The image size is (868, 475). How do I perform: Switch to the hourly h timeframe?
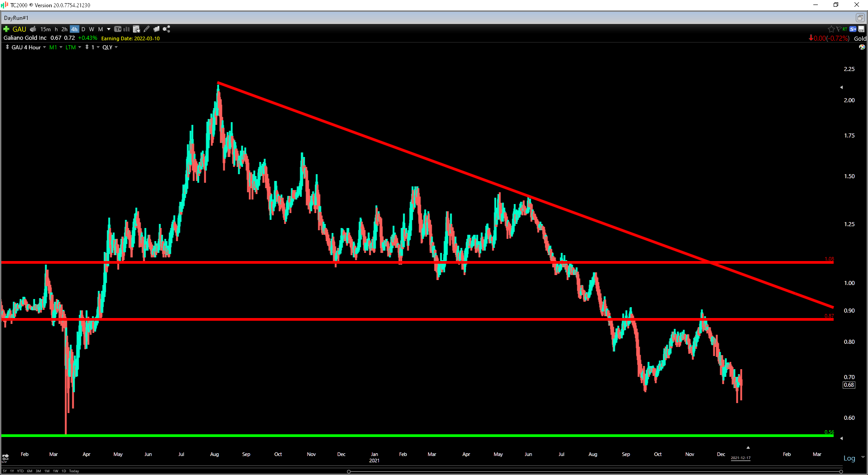point(56,29)
